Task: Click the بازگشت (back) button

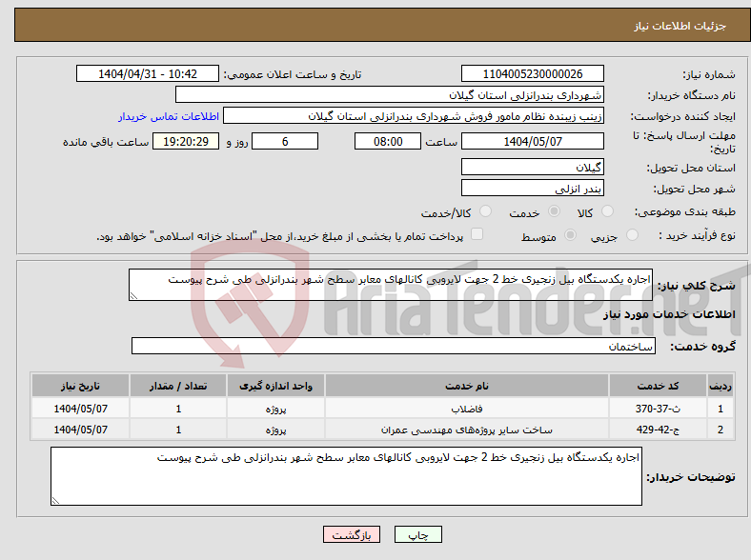Action: pos(352,534)
